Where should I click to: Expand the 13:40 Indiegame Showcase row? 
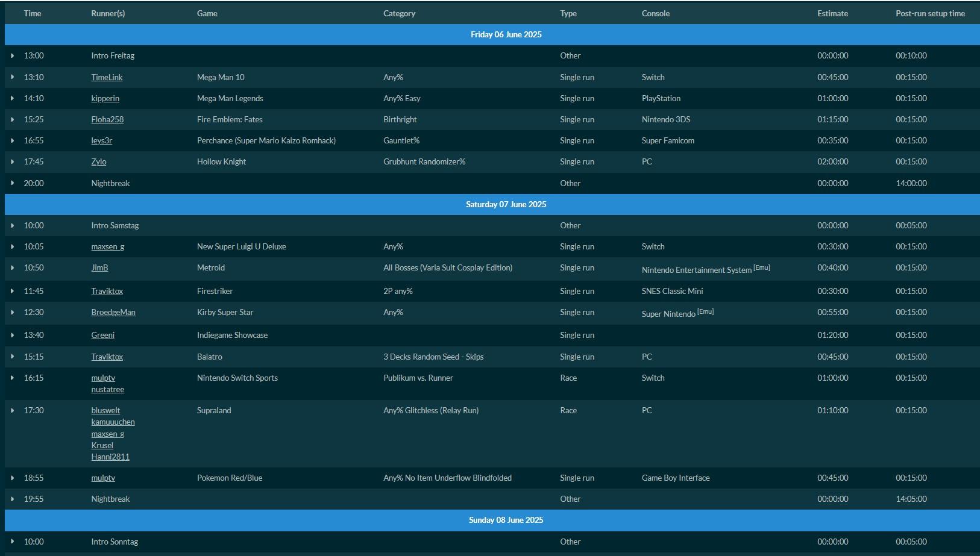coord(12,335)
